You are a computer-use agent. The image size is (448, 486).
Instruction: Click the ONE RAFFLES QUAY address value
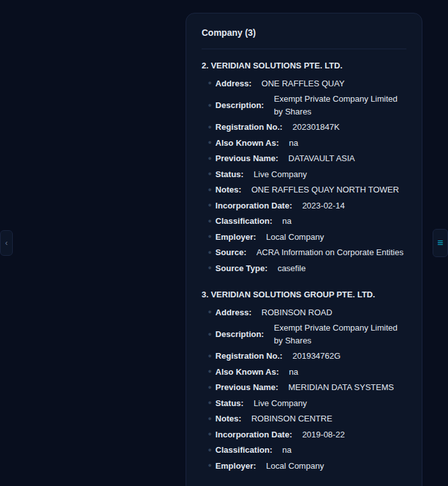303,84
